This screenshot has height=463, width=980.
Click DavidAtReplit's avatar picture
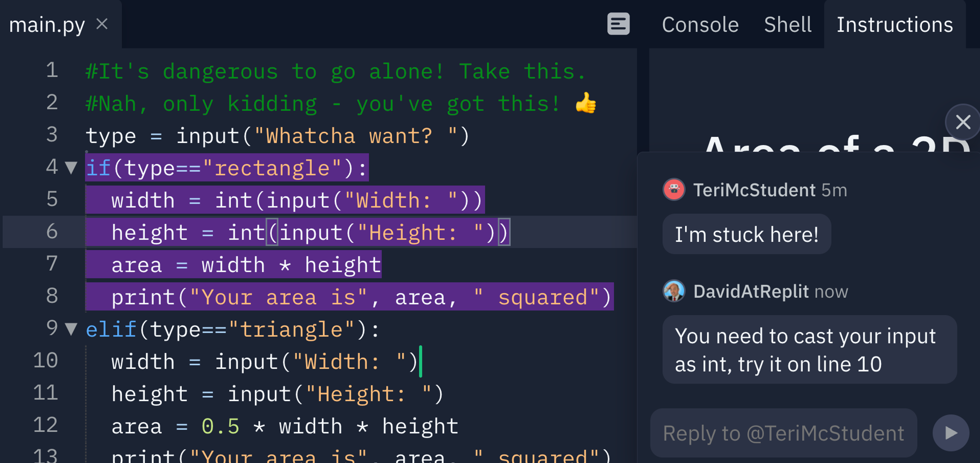tap(674, 291)
